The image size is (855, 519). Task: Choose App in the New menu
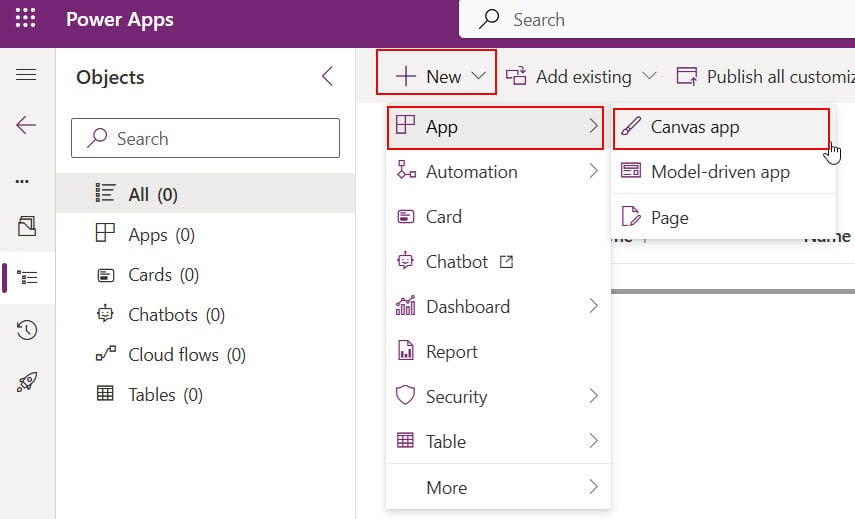click(x=495, y=128)
